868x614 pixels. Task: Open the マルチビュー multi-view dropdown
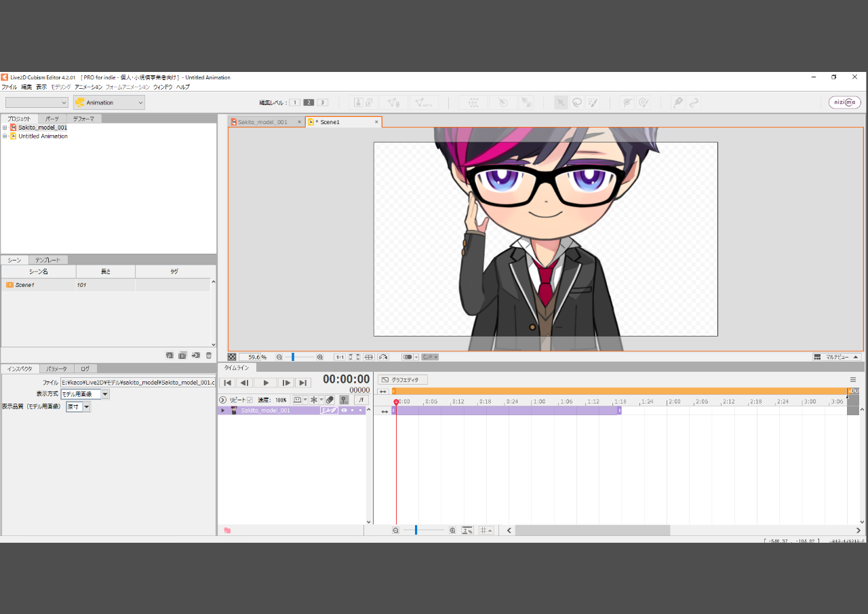(x=837, y=357)
